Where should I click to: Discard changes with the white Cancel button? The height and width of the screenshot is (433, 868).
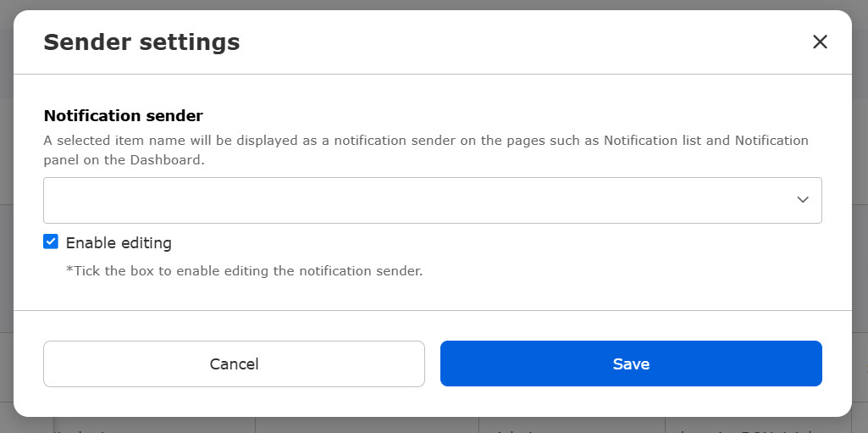(234, 364)
